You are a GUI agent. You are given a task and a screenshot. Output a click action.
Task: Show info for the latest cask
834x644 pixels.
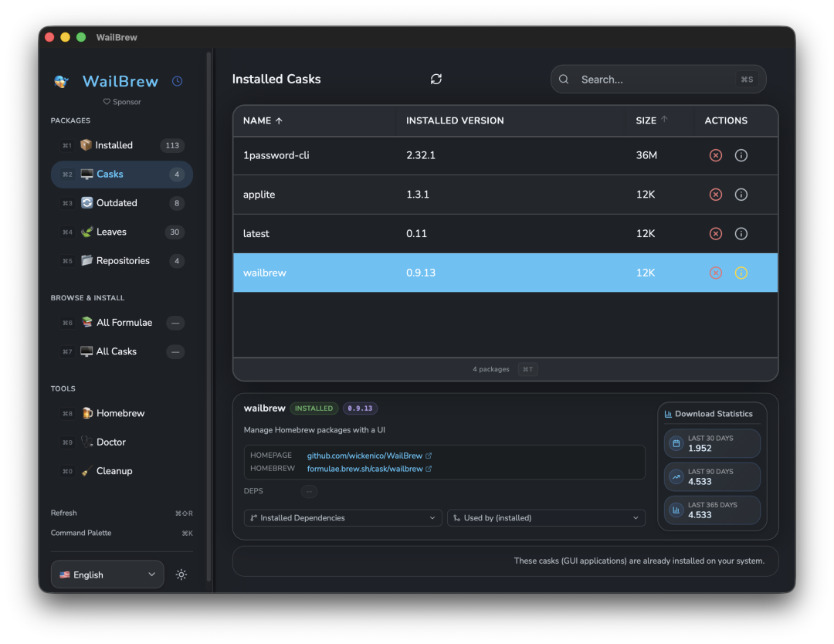[741, 233]
